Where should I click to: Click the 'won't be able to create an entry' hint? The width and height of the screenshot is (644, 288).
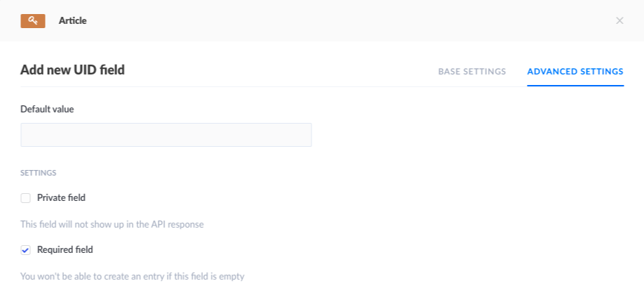(132, 276)
